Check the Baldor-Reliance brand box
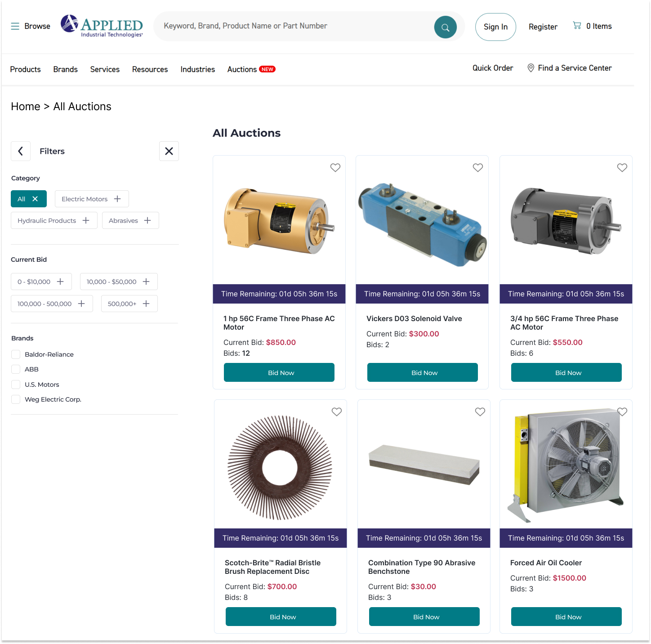Screen dimensions: 651x644 click(16, 354)
